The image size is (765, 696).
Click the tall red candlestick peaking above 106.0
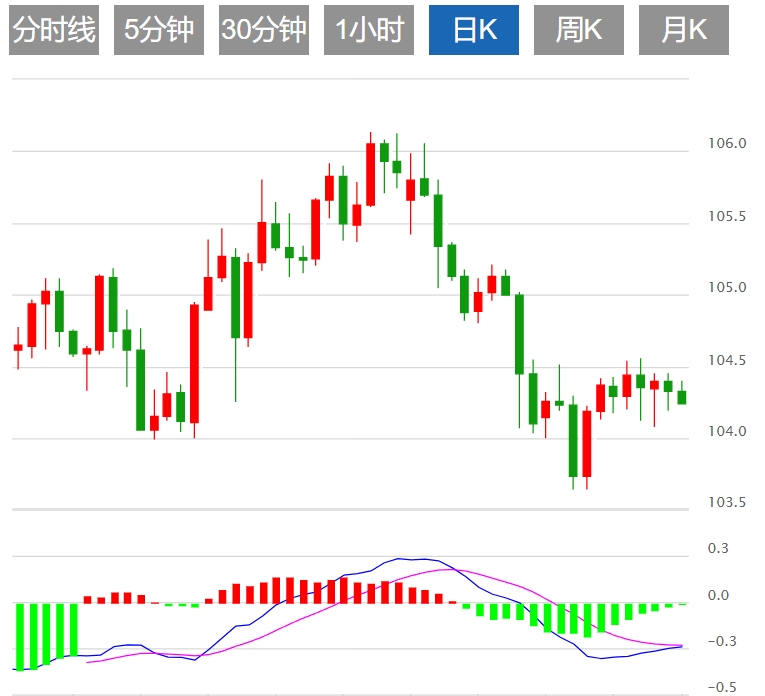(x=370, y=175)
